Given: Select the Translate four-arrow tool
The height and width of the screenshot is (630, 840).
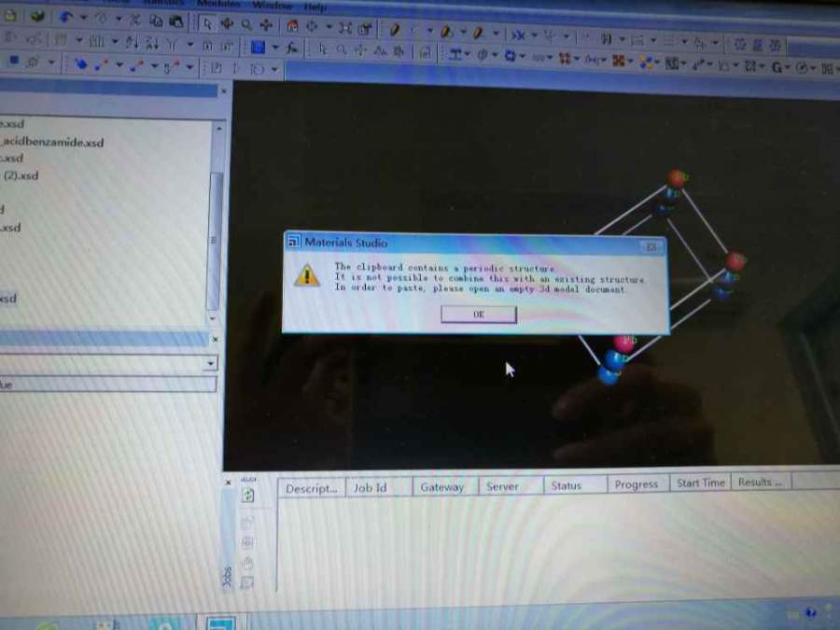Looking at the screenshot, I should point(266,24).
